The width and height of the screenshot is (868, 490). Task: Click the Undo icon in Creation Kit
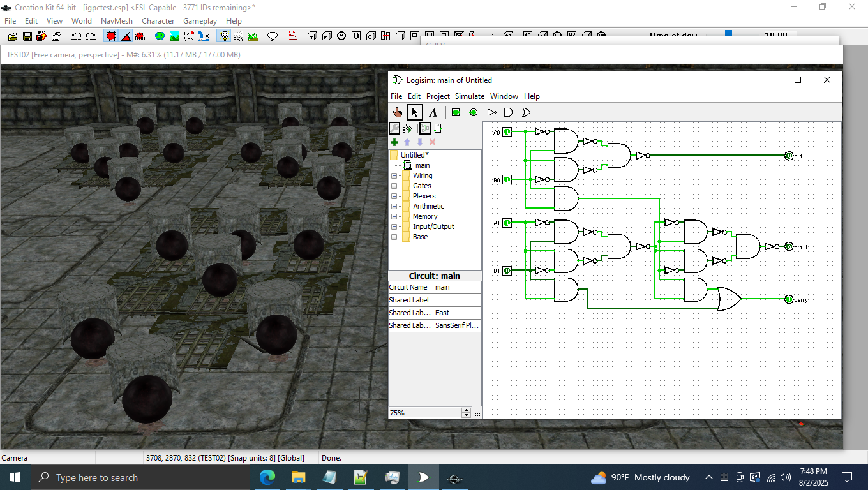(x=76, y=36)
